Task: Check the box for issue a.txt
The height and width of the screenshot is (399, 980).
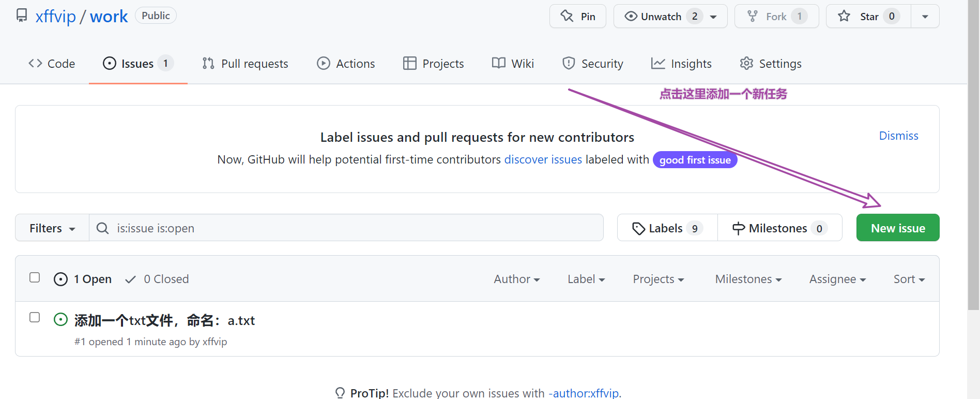Action: [35, 317]
